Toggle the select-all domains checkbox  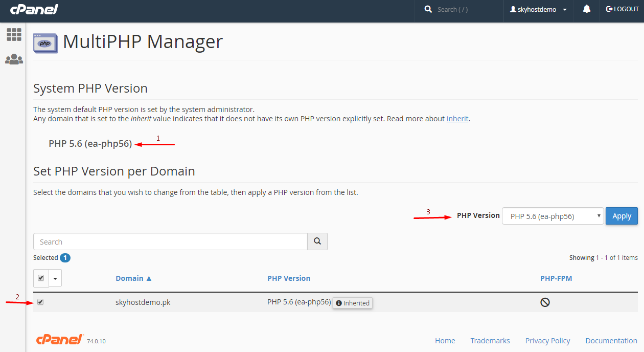(41, 278)
